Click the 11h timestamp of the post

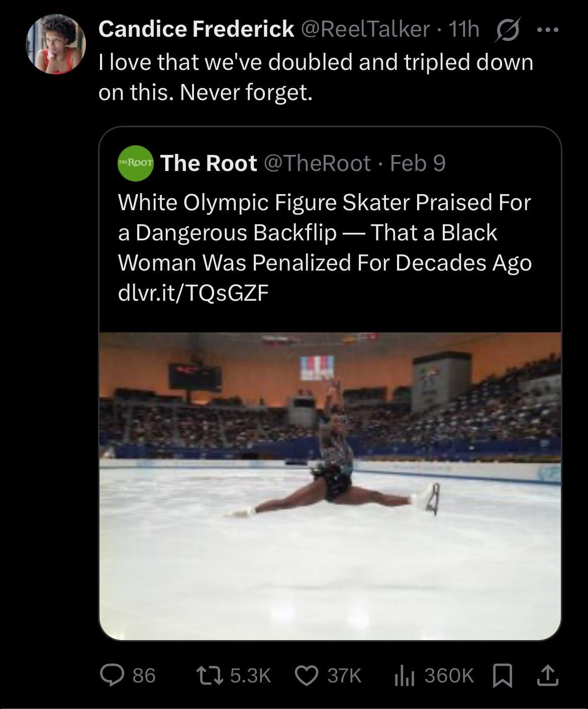click(x=464, y=29)
